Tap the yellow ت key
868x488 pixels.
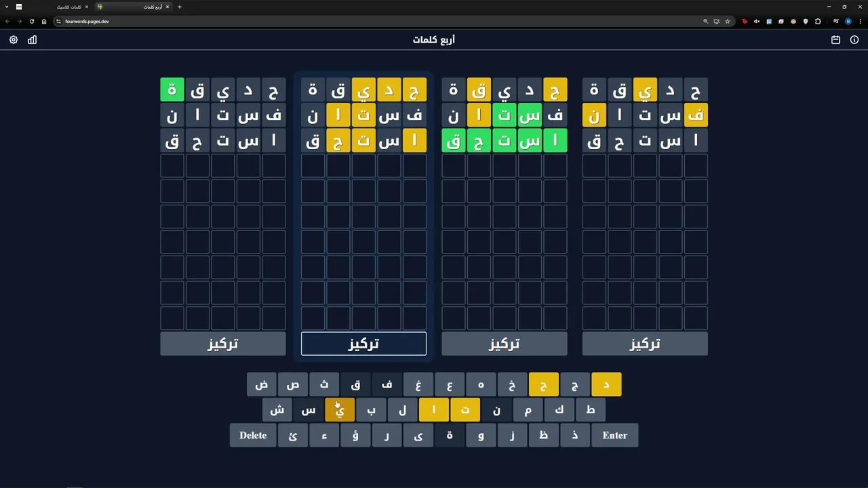click(465, 410)
